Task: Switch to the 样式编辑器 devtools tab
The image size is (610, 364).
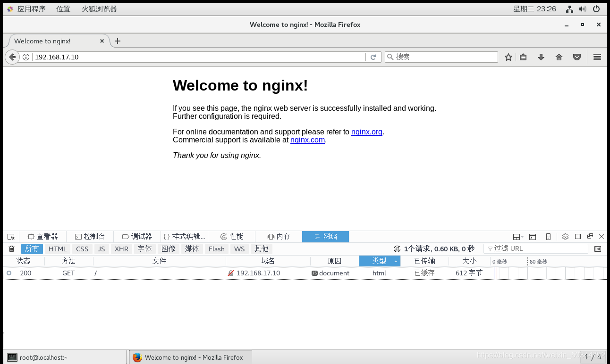Action: 185,237
